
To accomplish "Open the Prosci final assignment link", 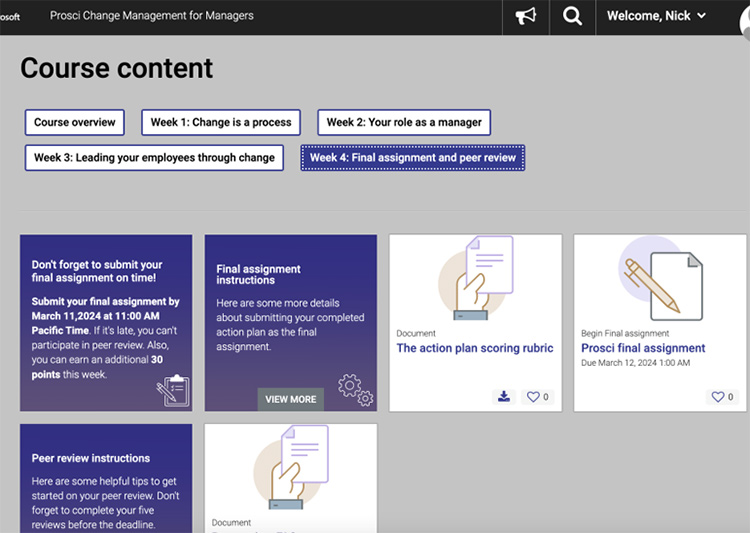I will click(643, 348).
